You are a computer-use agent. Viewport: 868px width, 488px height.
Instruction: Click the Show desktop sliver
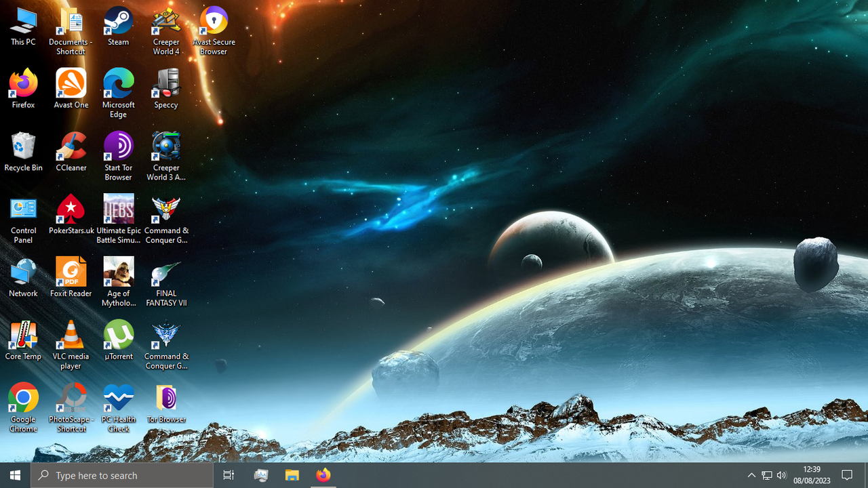[866, 475]
